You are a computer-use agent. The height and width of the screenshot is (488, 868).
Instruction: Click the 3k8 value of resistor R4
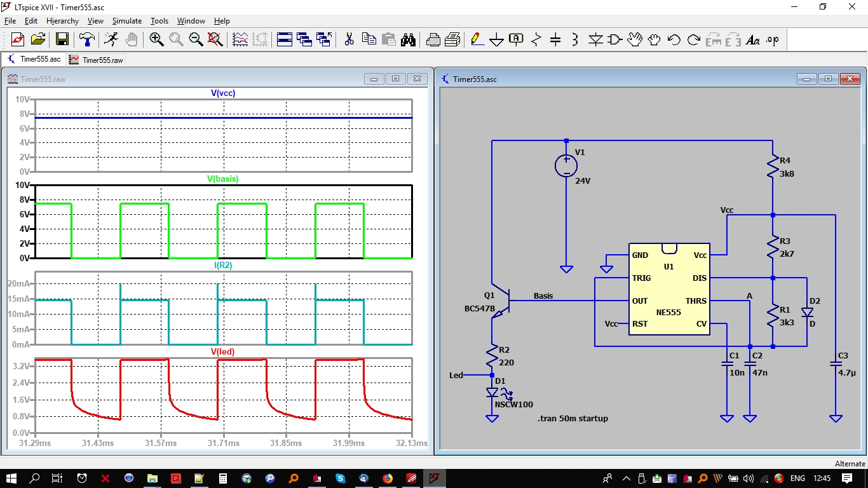point(786,173)
